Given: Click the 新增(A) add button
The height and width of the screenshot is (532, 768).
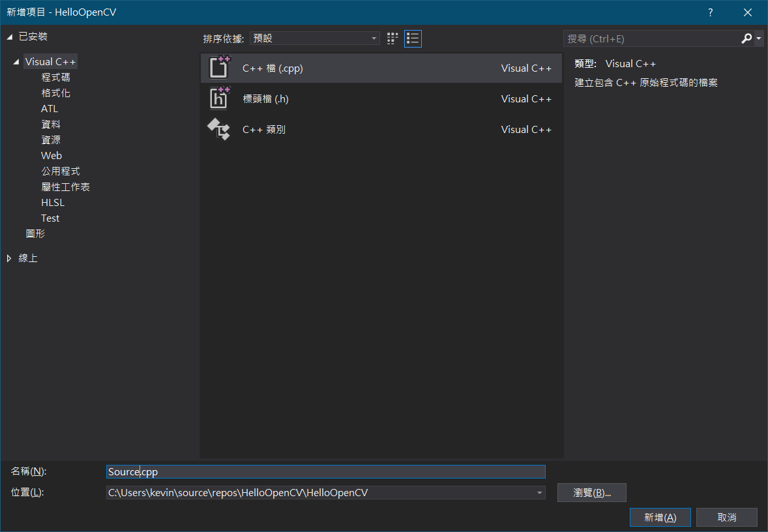Looking at the screenshot, I should point(660,518).
